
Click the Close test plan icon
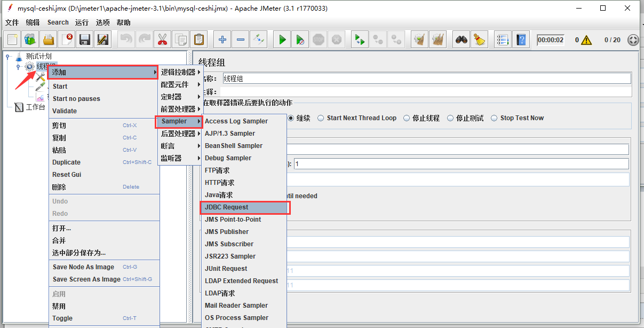[x=67, y=40]
